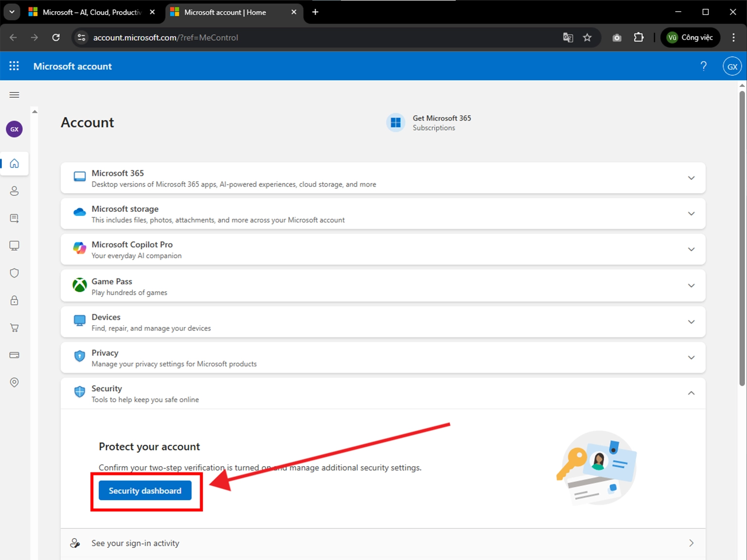Open the Devices monitor icon in sidebar
The width and height of the screenshot is (747, 560).
[14, 245]
